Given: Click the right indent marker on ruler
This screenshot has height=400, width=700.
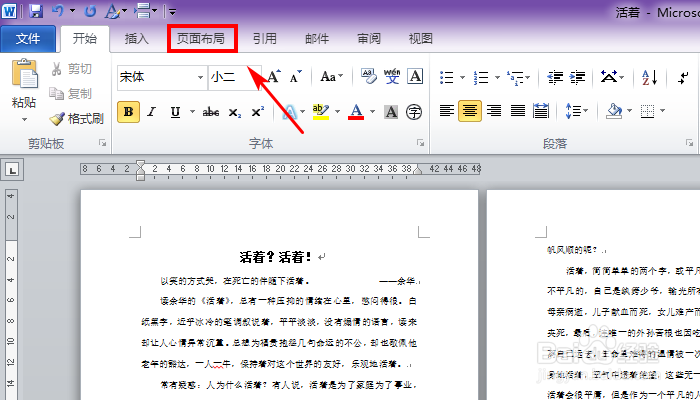Looking at the screenshot, I should pyautogui.click(x=417, y=169).
